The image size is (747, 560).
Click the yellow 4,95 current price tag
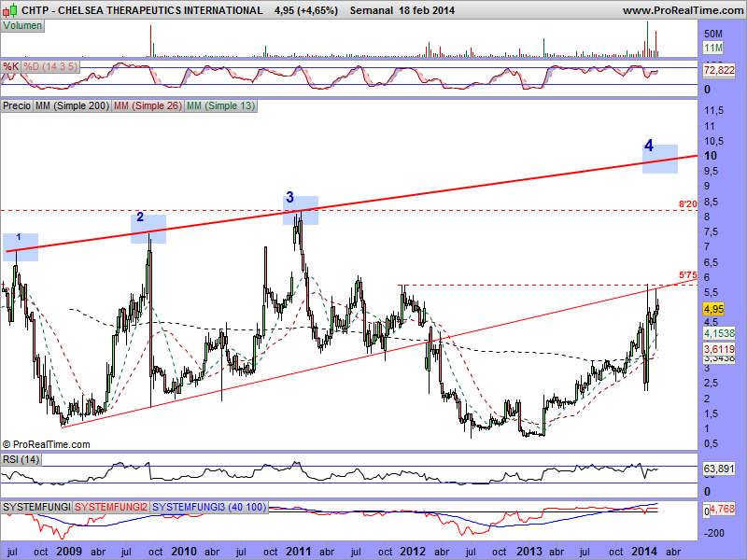713,309
